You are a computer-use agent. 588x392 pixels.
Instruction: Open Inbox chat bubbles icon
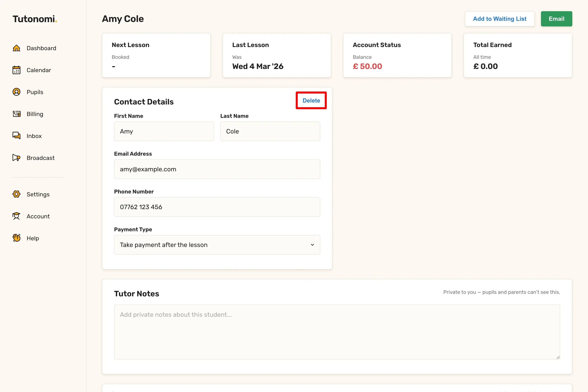click(x=16, y=136)
